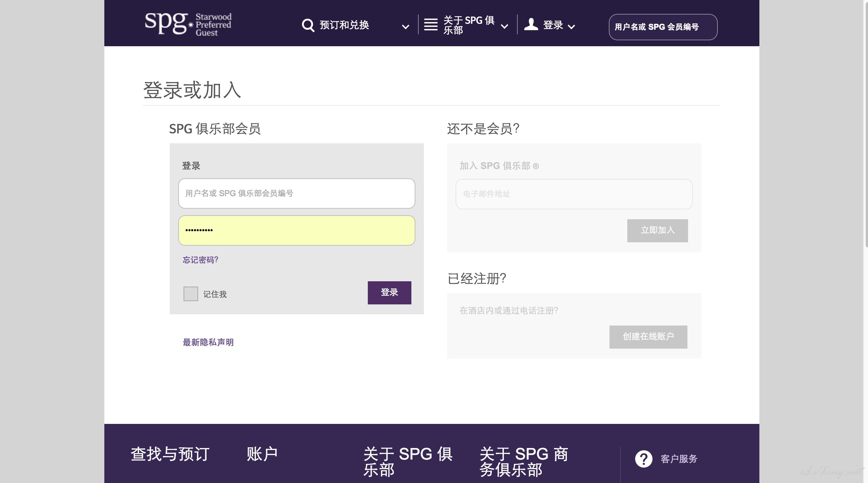
Task: Expand the 关于 SPG 俱乐部 chevron in header
Action: [504, 26]
